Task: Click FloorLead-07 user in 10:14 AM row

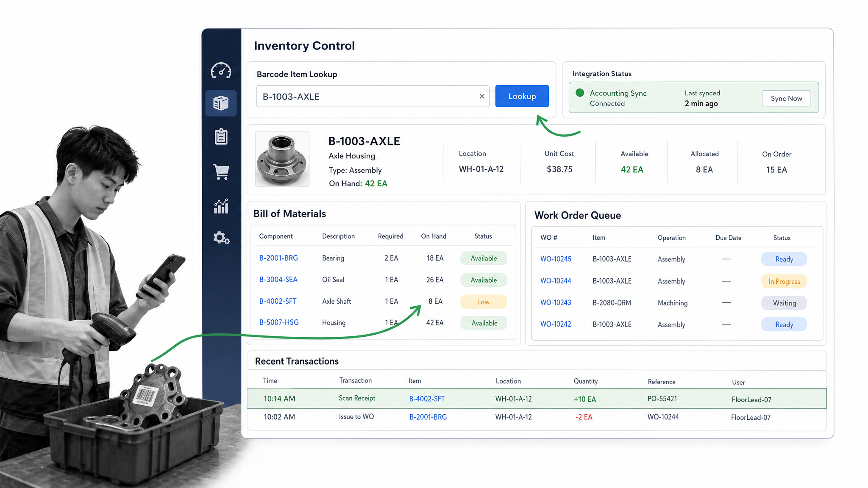Action: pos(751,399)
